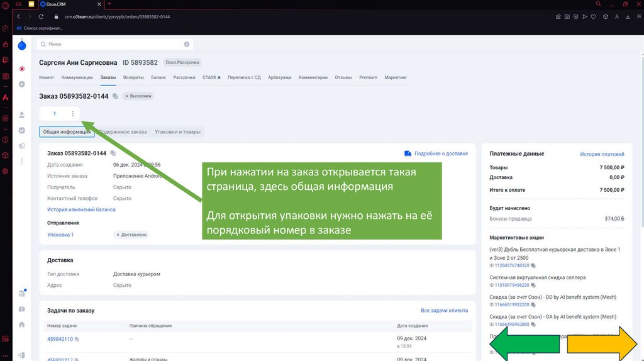Open the megaphone announcements icon in CRM sidebar
This screenshot has height=361, width=644.
[22, 146]
